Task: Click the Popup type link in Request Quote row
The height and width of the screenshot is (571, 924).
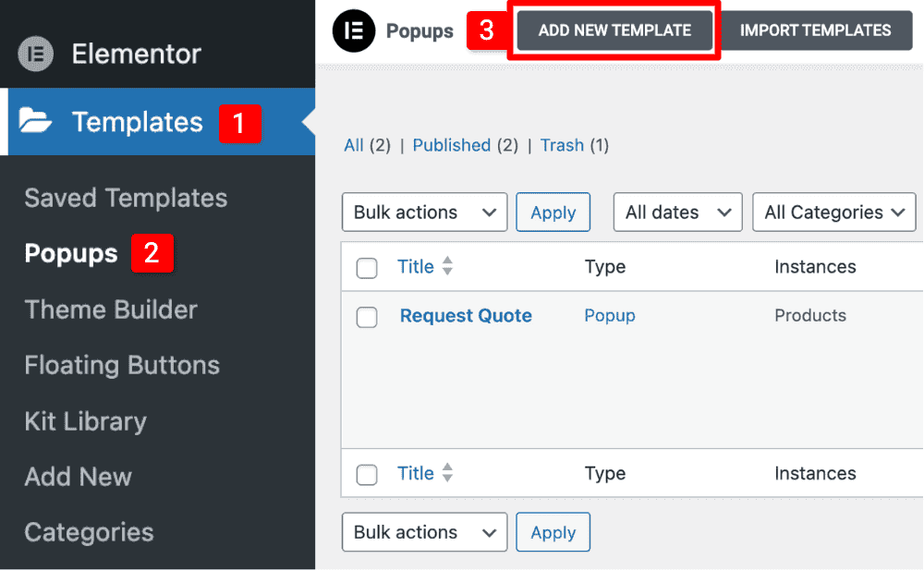Action: pos(610,316)
